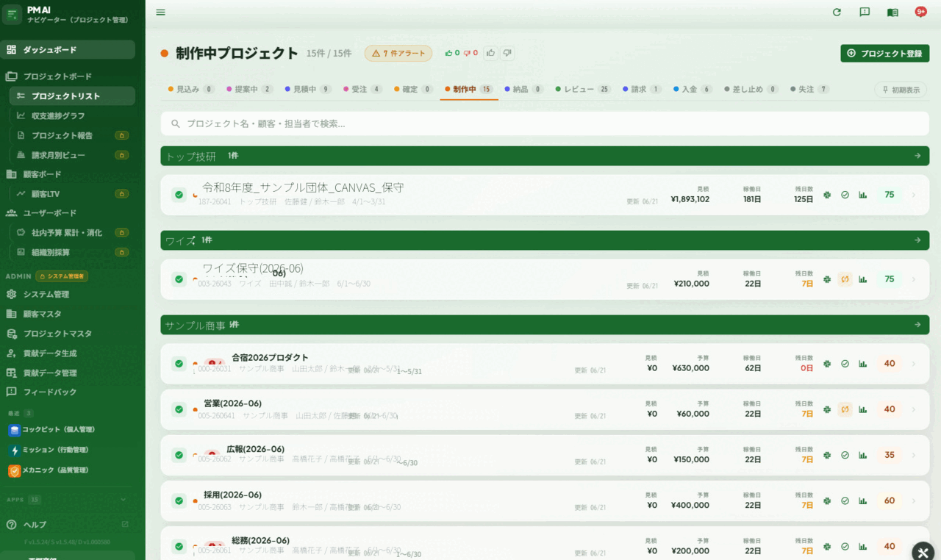Collapse the APPS section in the sidebar

point(123,500)
